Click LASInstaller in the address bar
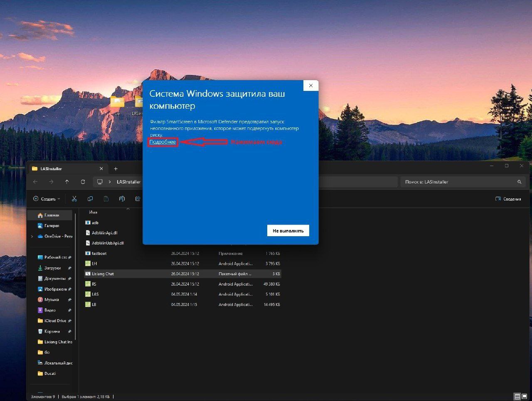 point(128,182)
